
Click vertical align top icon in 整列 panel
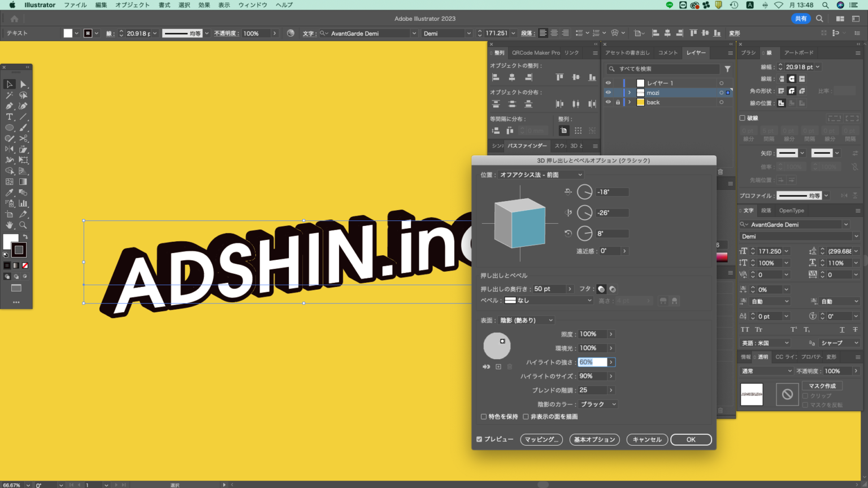[559, 77]
